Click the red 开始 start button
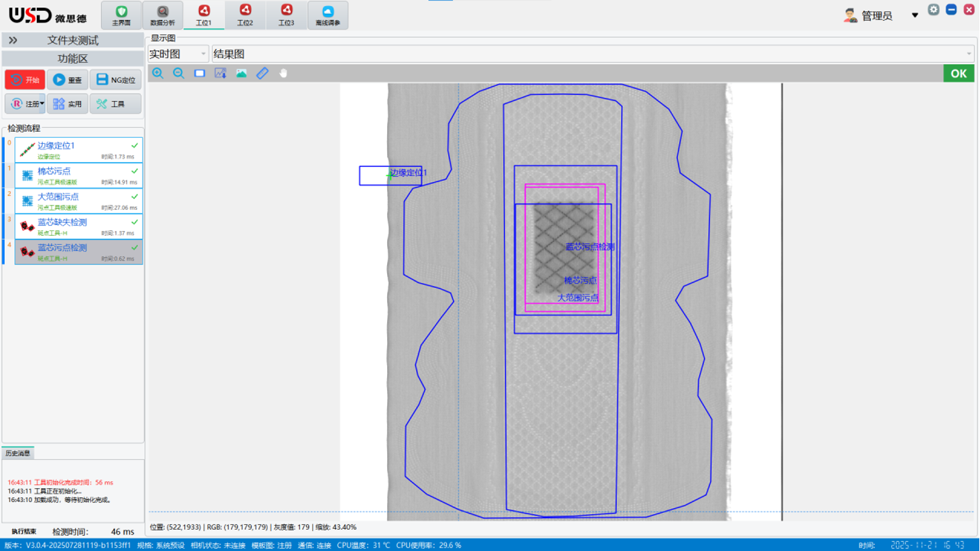Image resolution: width=980 pixels, height=551 pixels. pos(25,80)
